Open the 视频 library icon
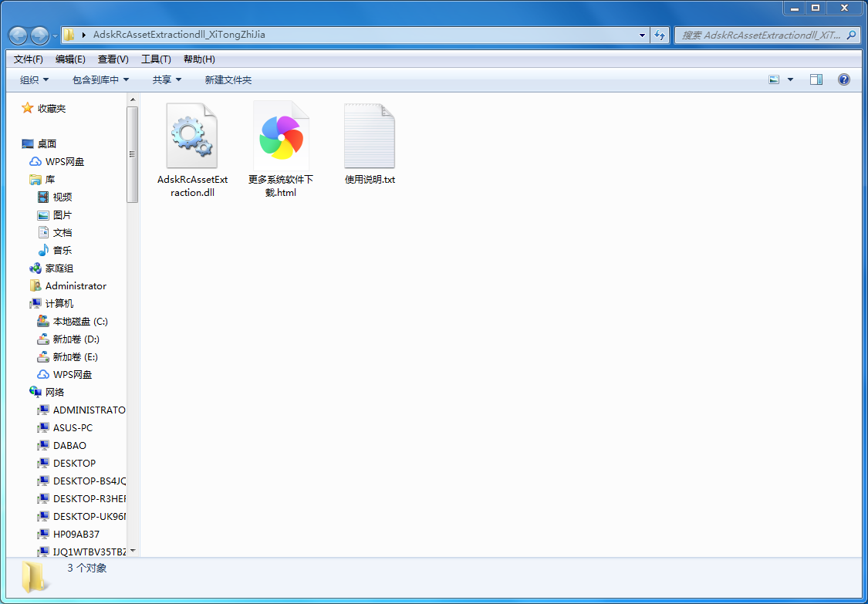This screenshot has width=868, height=604. 43,197
